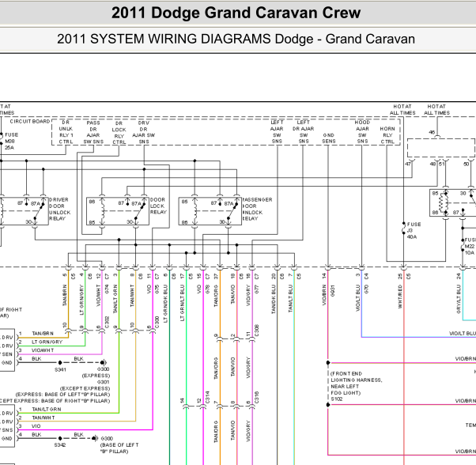476x465 pixels.
Task: Select the "G931" circuit label
Action: pyautogui.click(x=332, y=290)
